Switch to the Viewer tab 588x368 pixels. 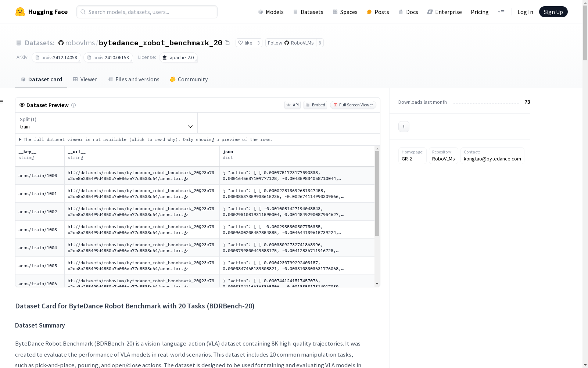pyautogui.click(x=85, y=79)
